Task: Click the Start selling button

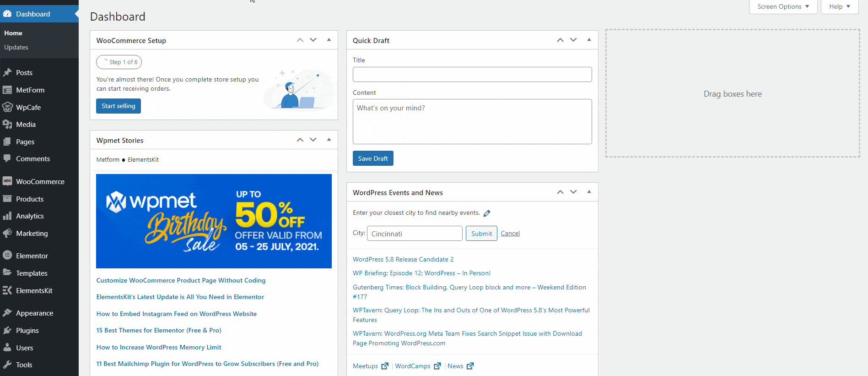Action: (x=119, y=106)
